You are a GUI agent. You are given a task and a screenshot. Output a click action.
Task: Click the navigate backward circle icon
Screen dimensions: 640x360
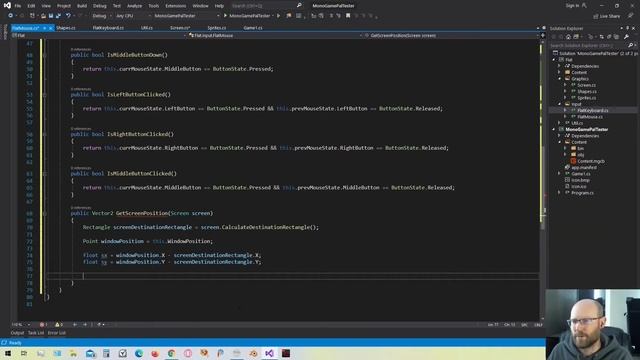(x=10, y=16)
